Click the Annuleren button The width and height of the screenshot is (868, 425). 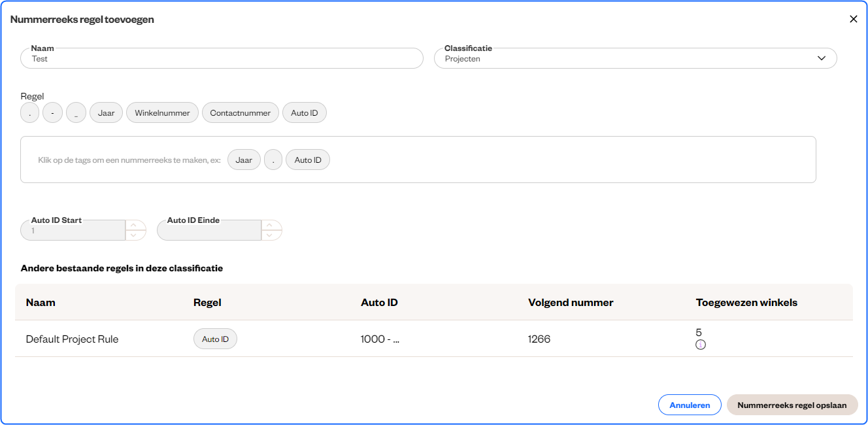pos(689,405)
